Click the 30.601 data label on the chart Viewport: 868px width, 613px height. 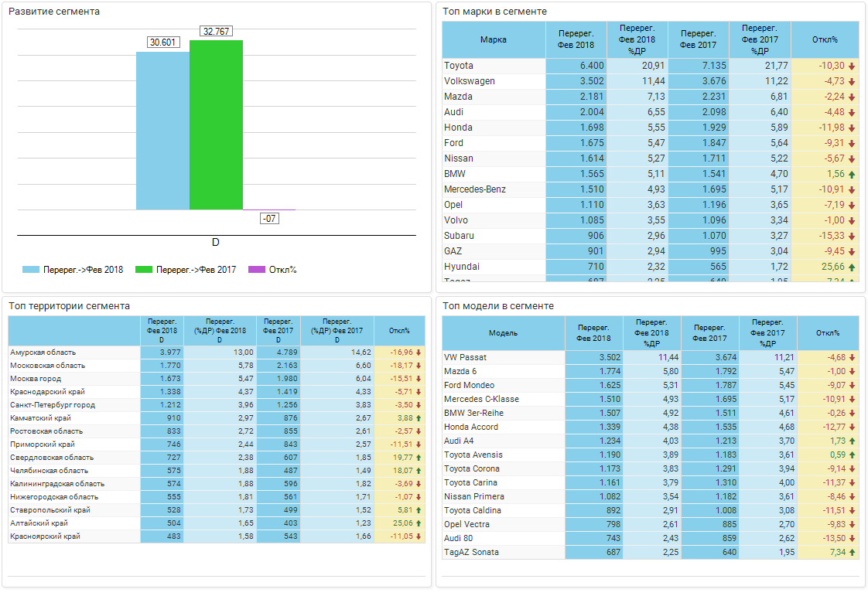click(x=162, y=43)
